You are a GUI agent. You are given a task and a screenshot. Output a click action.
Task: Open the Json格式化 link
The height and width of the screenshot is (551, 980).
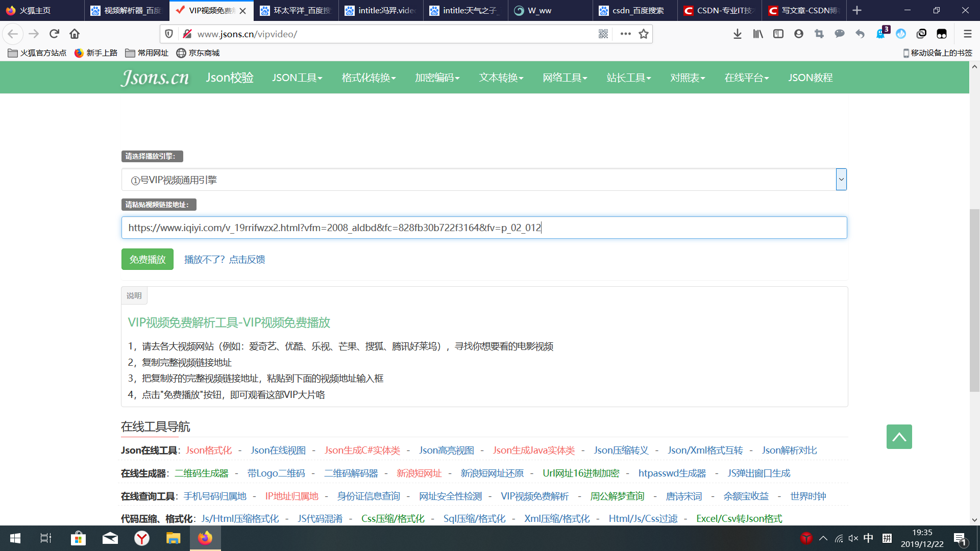tap(210, 450)
